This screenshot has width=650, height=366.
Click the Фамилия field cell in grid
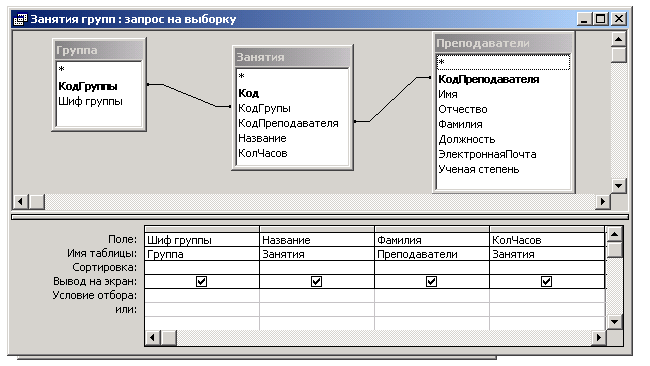[432, 240]
